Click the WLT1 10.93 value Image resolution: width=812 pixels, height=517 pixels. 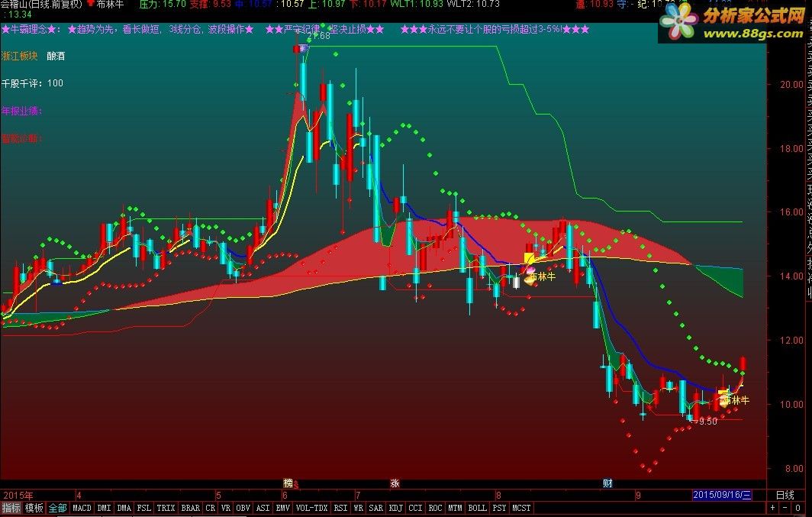point(417,4)
